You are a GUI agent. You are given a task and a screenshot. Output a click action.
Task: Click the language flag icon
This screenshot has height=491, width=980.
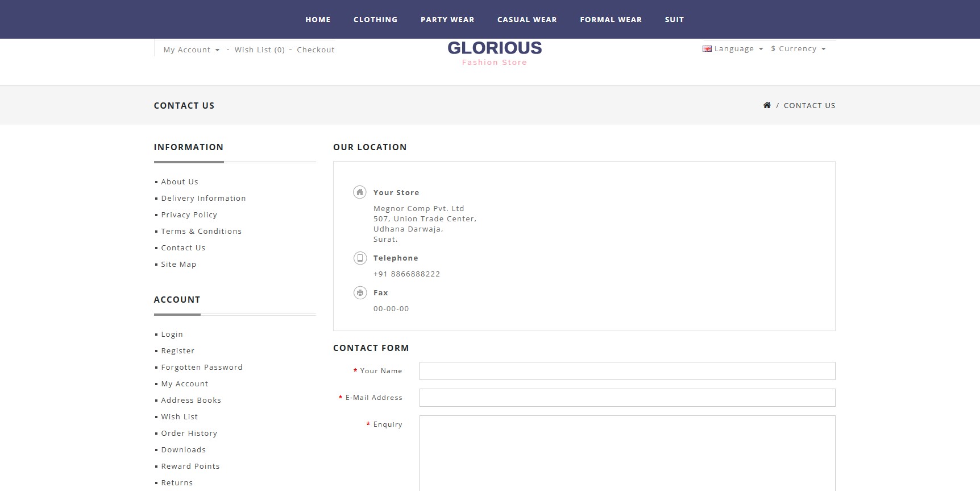click(707, 49)
